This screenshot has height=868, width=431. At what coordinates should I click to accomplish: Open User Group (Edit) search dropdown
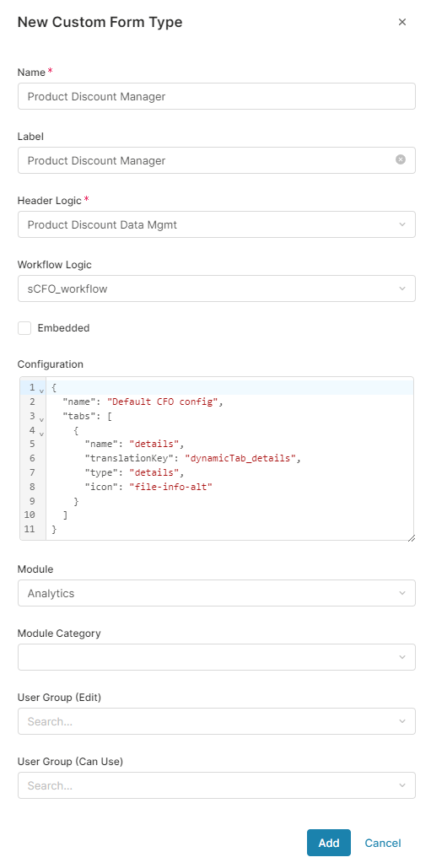click(216, 721)
